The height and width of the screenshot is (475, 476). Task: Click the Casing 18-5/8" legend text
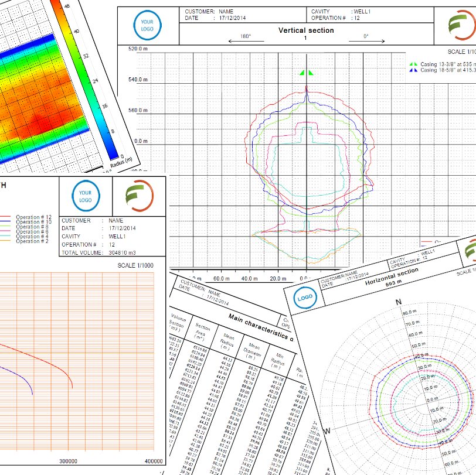click(x=448, y=70)
